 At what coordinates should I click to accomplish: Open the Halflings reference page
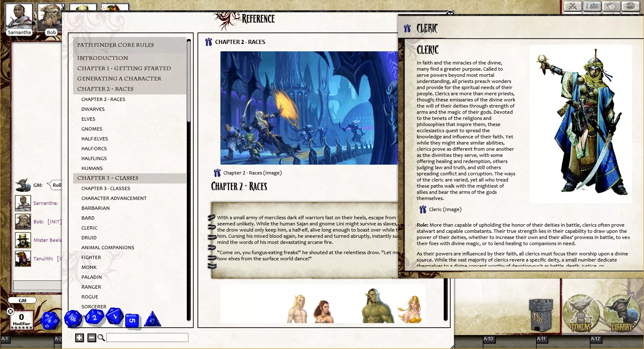(94, 158)
